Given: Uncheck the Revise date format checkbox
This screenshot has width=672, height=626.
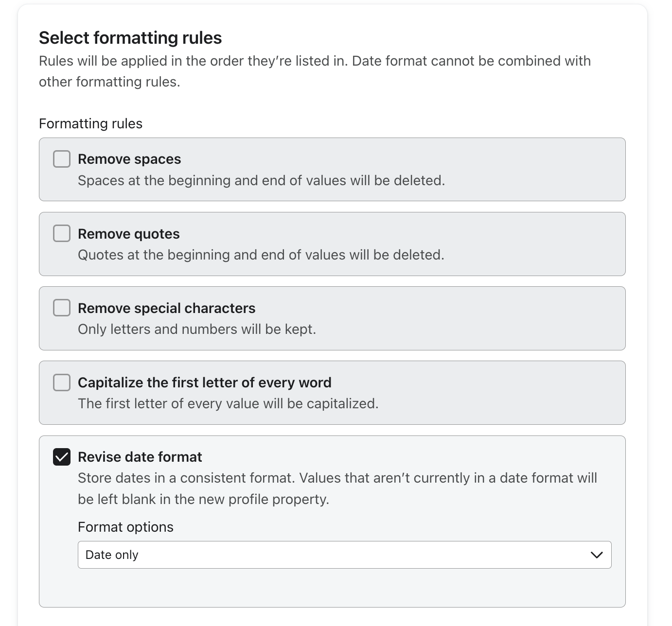Looking at the screenshot, I should pos(62,457).
